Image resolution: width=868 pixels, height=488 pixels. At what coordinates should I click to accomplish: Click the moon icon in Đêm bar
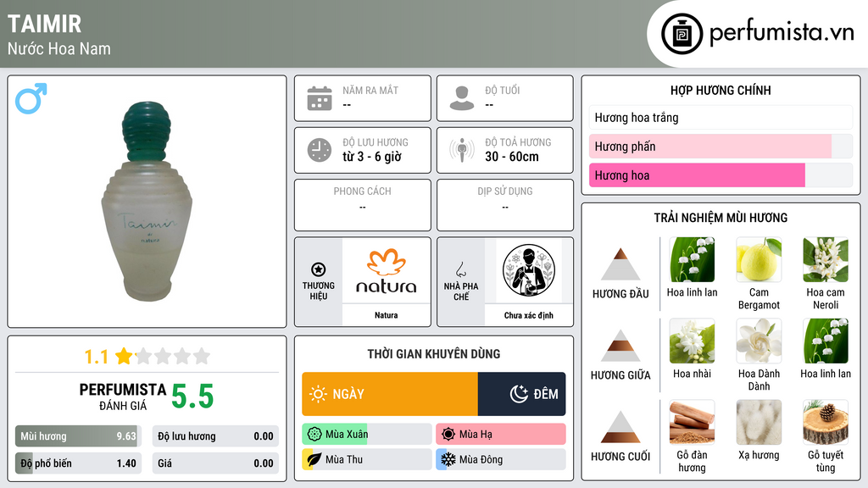click(519, 394)
